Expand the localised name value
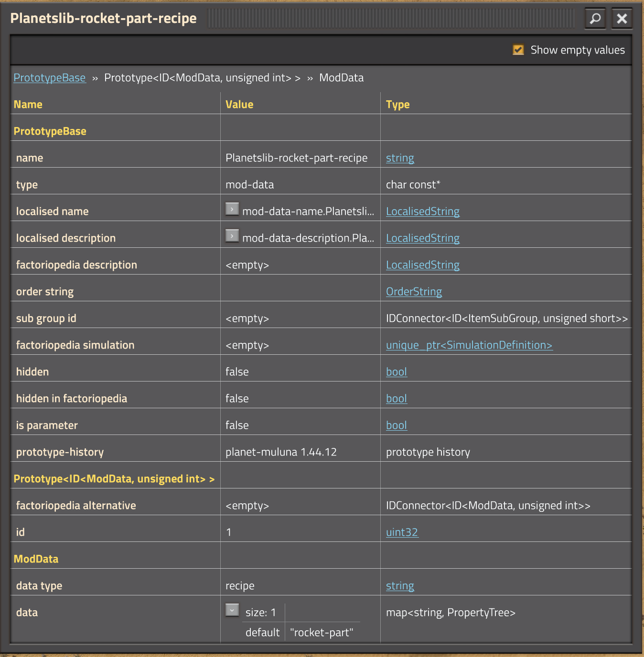The image size is (644, 657). pos(232,209)
